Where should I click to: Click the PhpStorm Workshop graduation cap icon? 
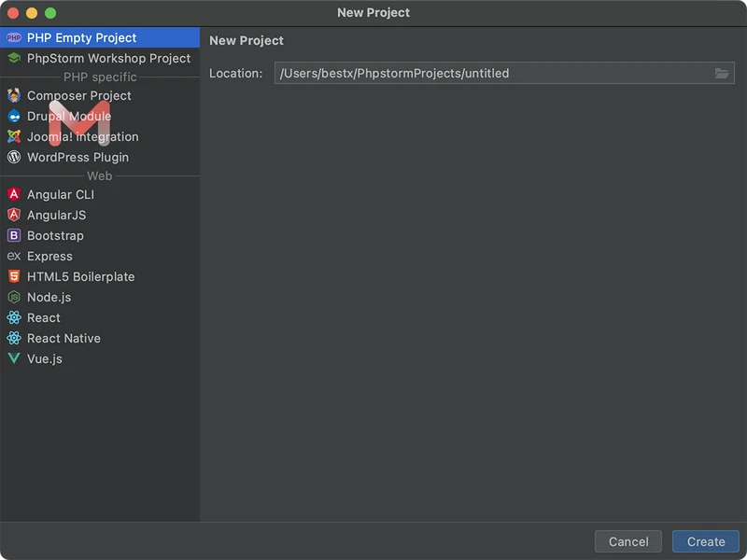coord(14,58)
